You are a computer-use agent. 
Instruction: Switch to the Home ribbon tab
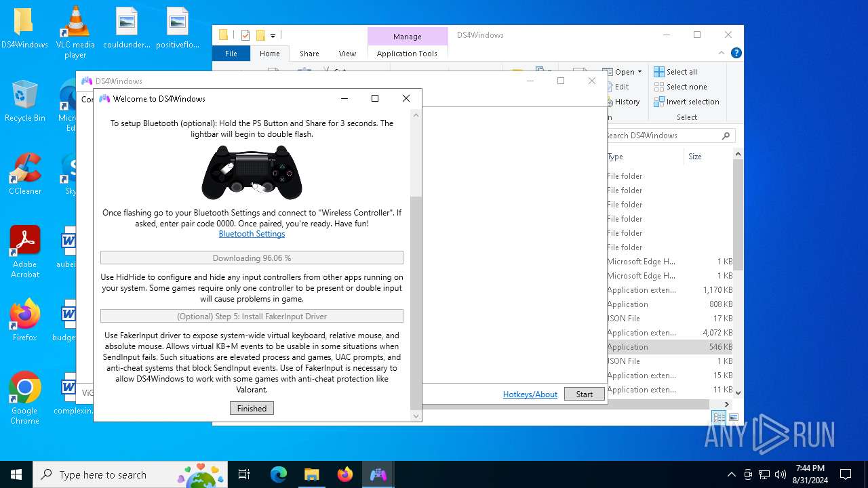[x=269, y=54]
